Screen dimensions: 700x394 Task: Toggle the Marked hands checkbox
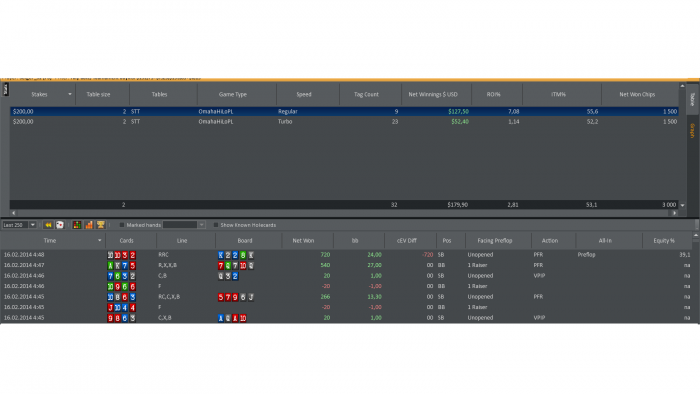point(122,225)
